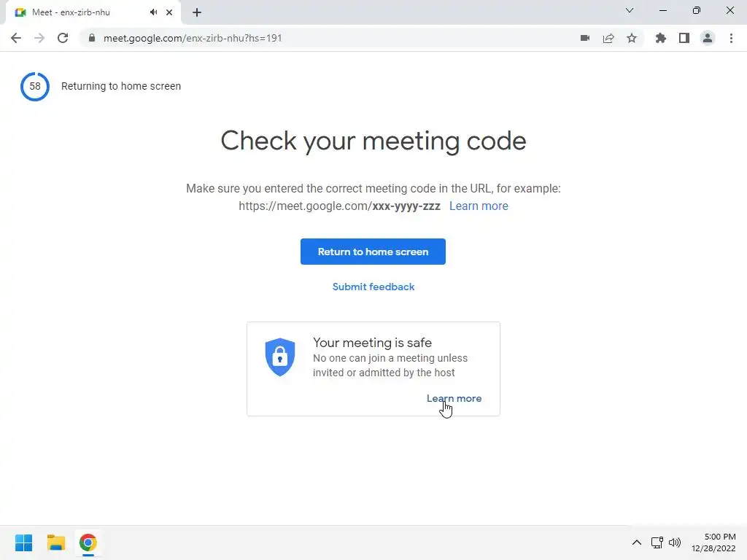Show hidden system tray icons

tap(636, 542)
